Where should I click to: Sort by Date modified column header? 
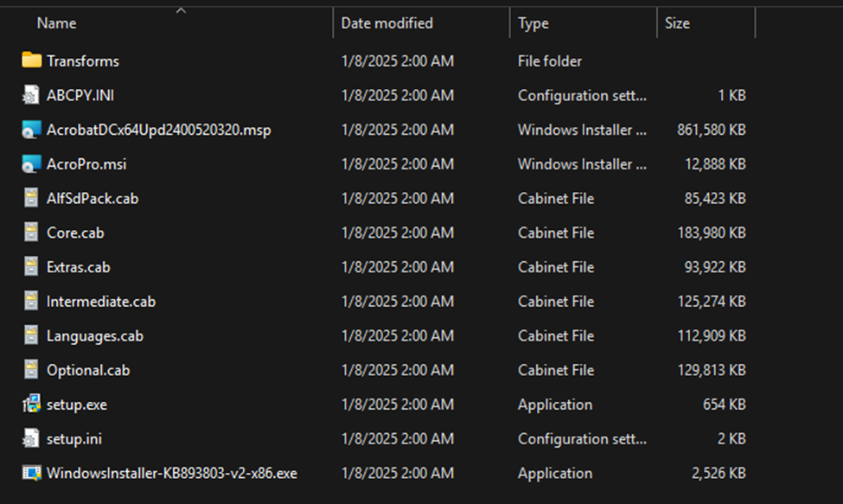pos(386,23)
